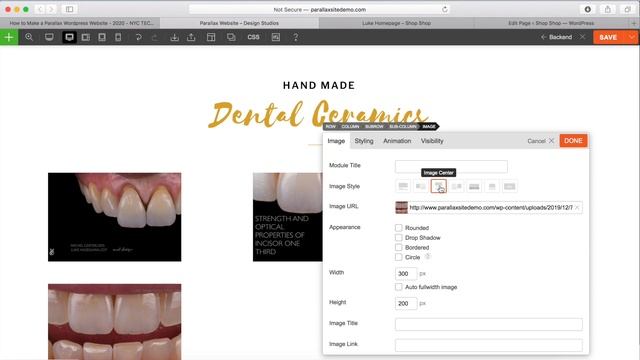Toggle Auto fullwidth image checkbox
This screenshot has width=640, height=360.
tap(398, 287)
